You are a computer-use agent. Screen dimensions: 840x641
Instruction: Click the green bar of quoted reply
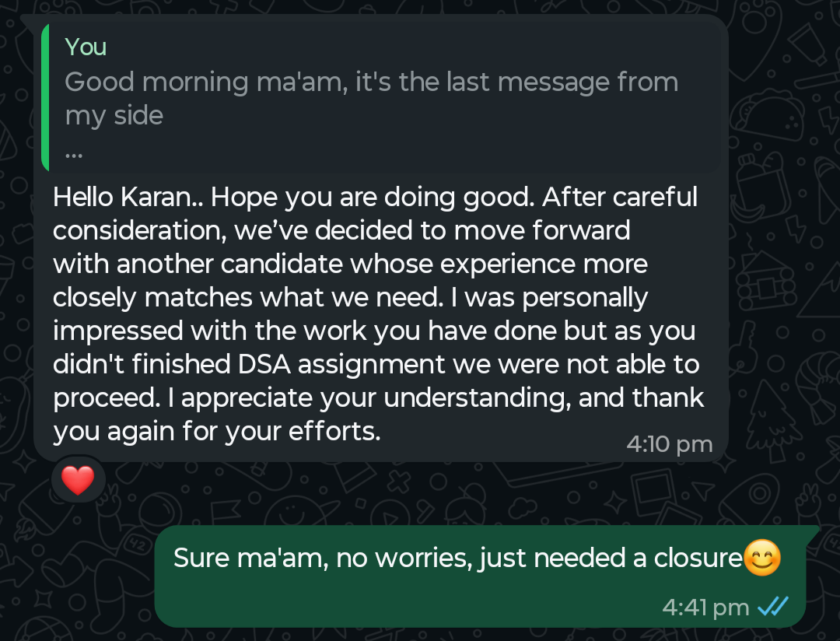(x=45, y=98)
